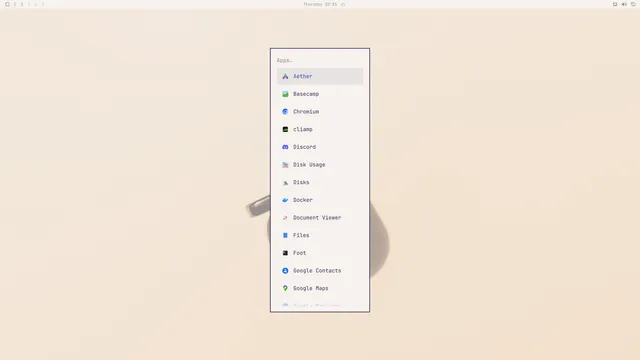This screenshot has height=360, width=640.
Task: Open the Document Viewer icon
Action: (285, 218)
